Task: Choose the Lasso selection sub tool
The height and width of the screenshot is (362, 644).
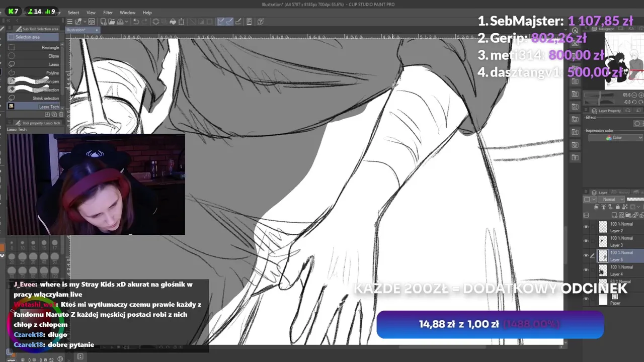Action: (33, 64)
